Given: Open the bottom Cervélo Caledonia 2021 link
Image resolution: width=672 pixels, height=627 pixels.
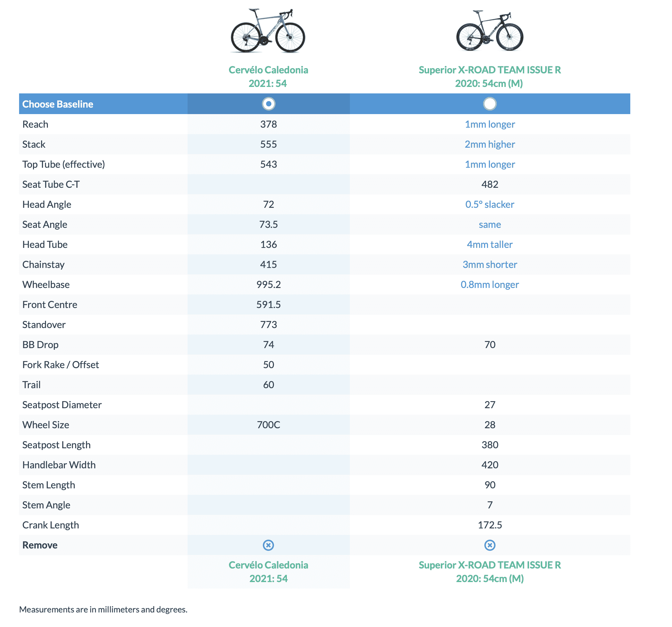Looking at the screenshot, I should coord(268,572).
